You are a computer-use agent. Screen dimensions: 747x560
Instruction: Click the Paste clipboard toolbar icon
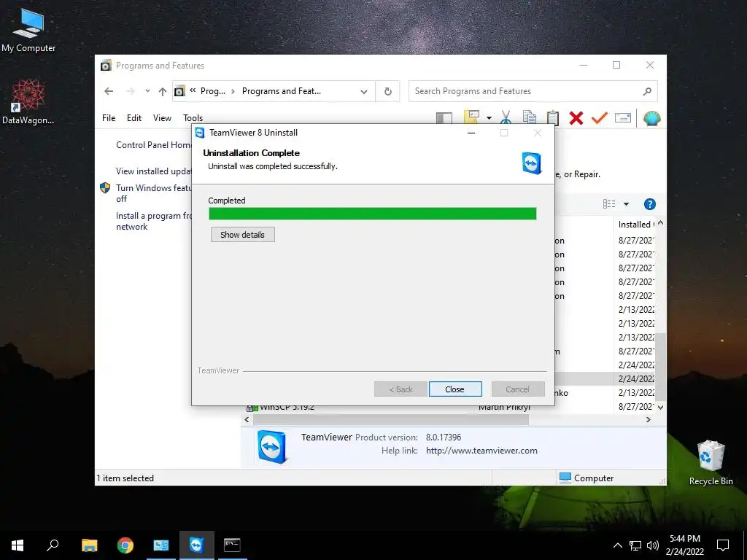tap(553, 117)
